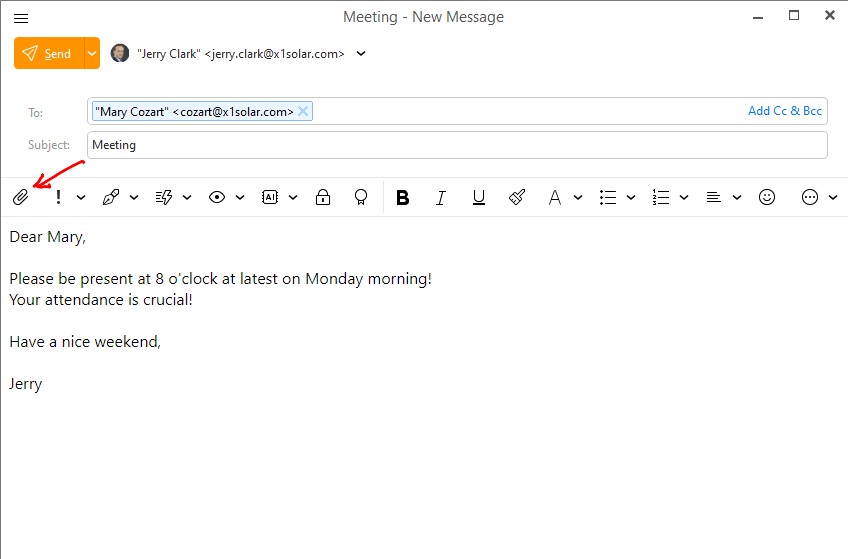Click the pen signature icon
This screenshot has height=559, width=848.
111,198
